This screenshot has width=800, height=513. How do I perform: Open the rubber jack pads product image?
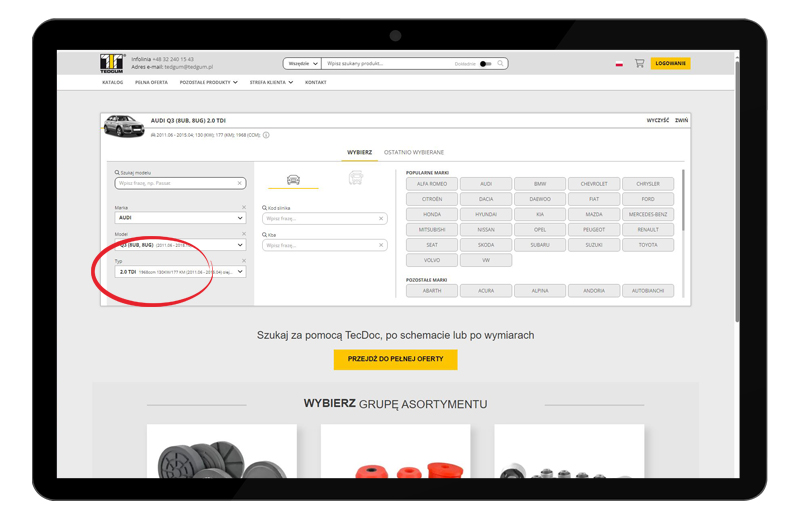[x=222, y=451]
